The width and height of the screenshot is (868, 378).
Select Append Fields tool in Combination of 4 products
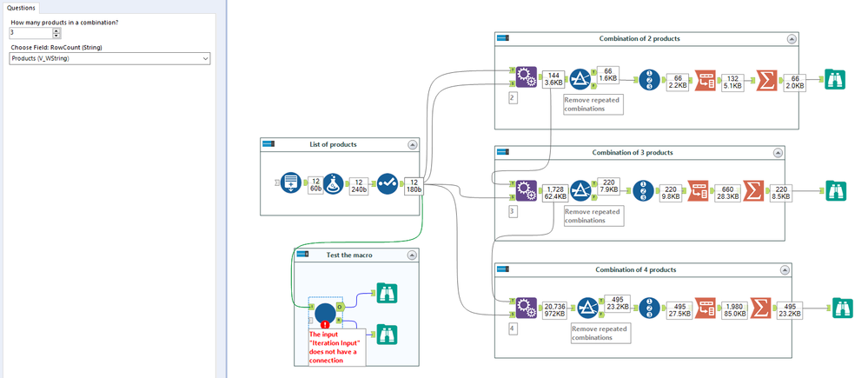(x=526, y=308)
